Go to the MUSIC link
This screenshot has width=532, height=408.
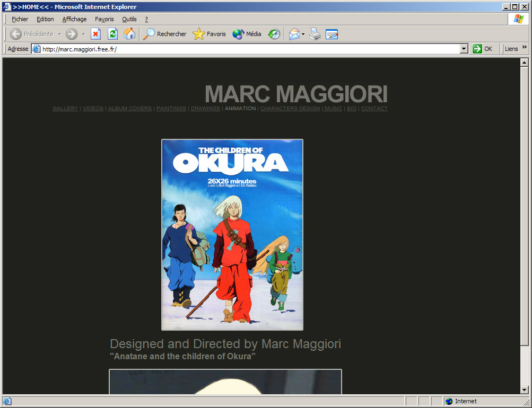pyautogui.click(x=333, y=109)
